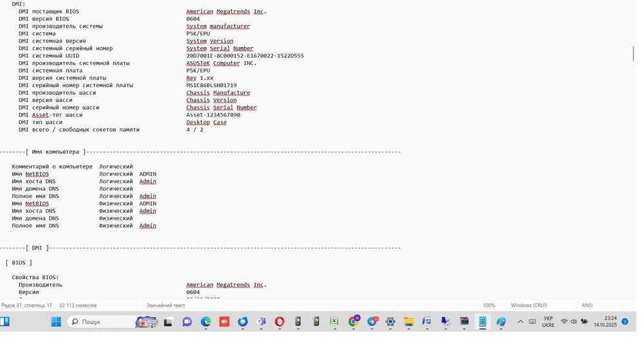Click the Свойства BIOS: label
Screen dimensions: 644x363
[35, 277]
